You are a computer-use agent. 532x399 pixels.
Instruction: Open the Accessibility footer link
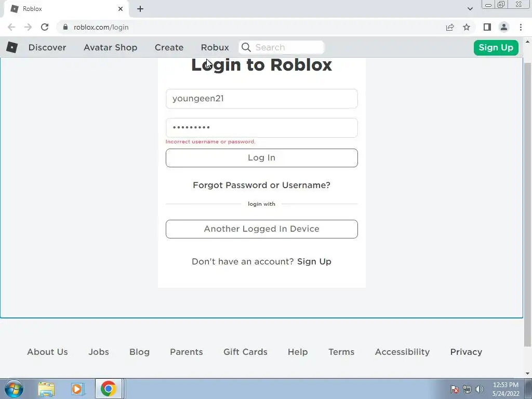(x=403, y=352)
